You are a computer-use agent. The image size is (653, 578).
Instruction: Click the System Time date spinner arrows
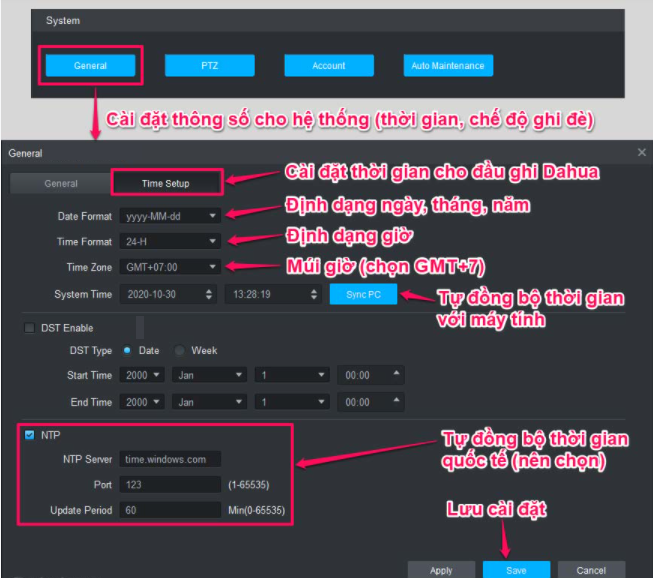pyautogui.click(x=208, y=294)
